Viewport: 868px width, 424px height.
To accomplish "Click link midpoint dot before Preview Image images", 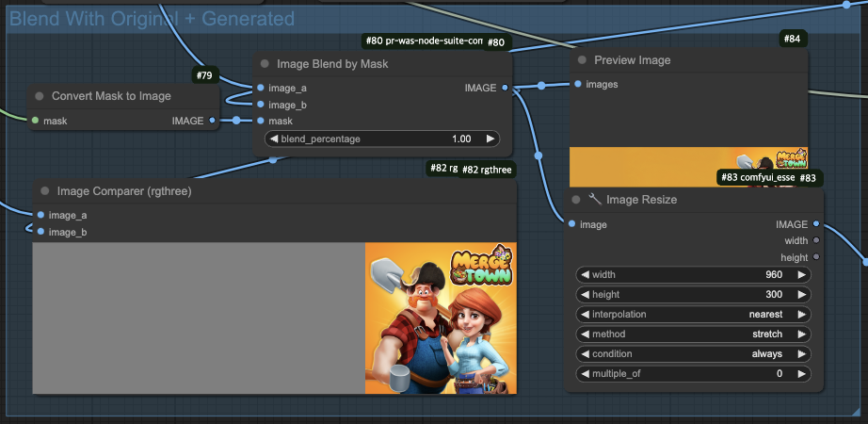I will (x=541, y=86).
